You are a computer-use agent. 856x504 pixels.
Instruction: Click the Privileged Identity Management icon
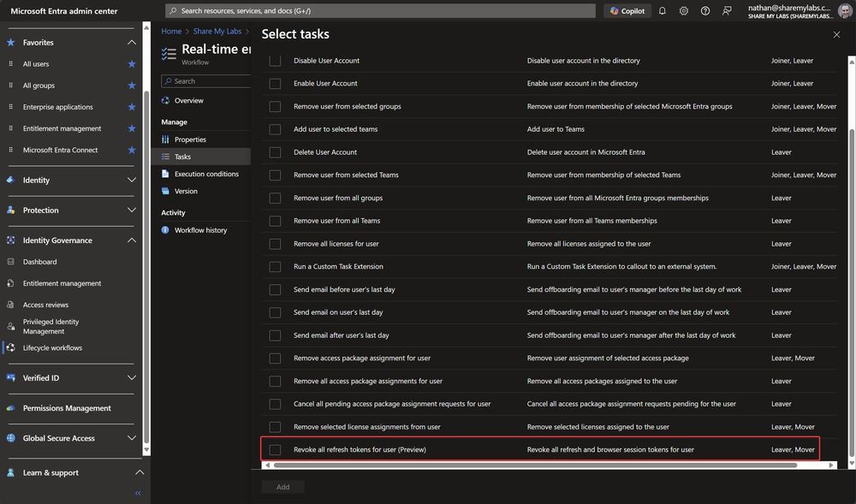(10, 326)
